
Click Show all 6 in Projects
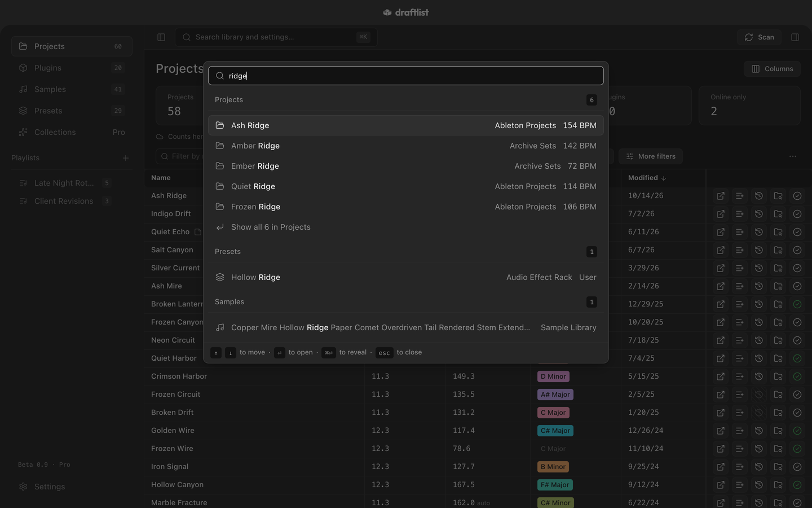pyautogui.click(x=405, y=227)
